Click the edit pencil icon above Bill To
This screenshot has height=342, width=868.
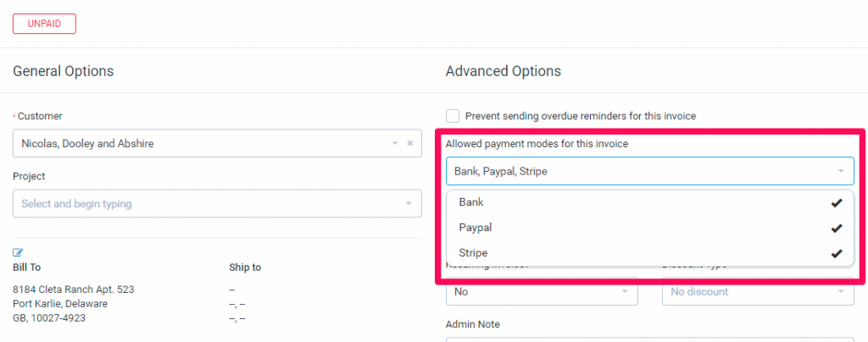tap(18, 252)
